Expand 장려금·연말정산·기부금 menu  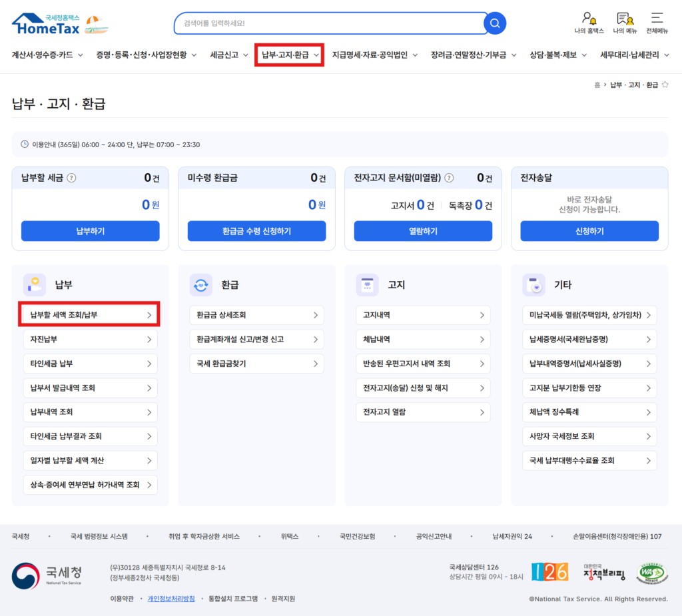click(x=474, y=55)
